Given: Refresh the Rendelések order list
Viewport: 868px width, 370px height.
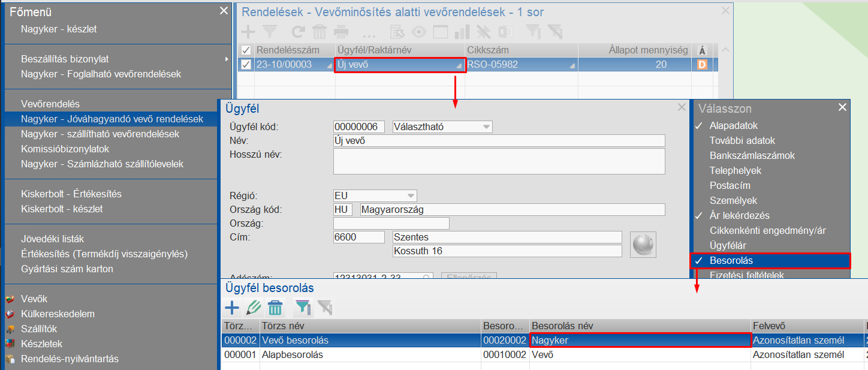Looking at the screenshot, I should point(298,32).
